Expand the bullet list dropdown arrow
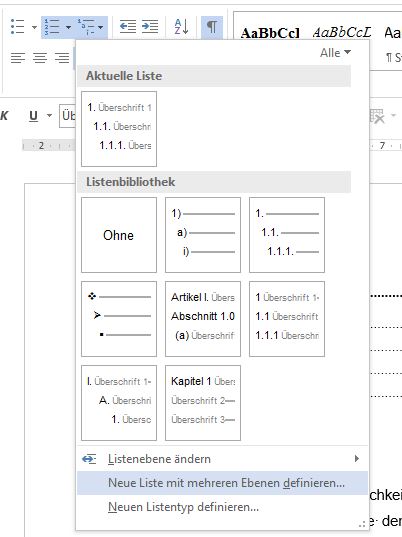Screen dimensions: 402x537 [34, 27]
